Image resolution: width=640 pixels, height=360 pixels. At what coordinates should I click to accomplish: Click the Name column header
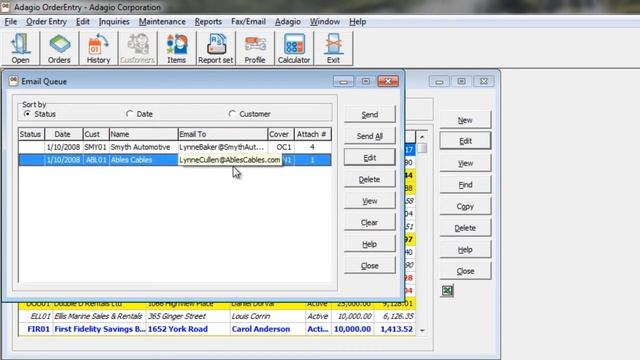click(x=143, y=134)
